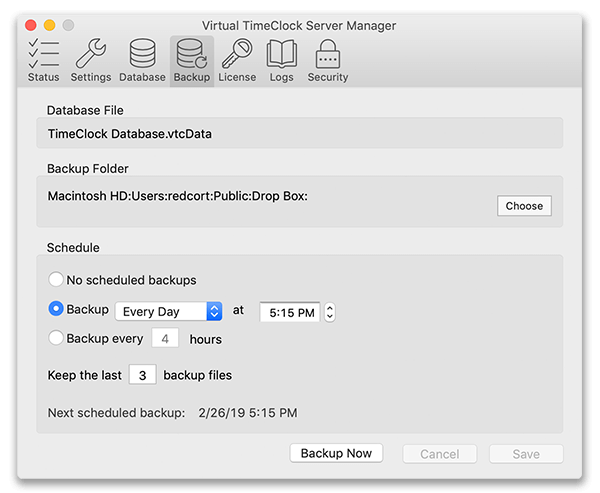Select the Backup toolbar icon
This screenshot has width=600, height=493.
point(192,60)
